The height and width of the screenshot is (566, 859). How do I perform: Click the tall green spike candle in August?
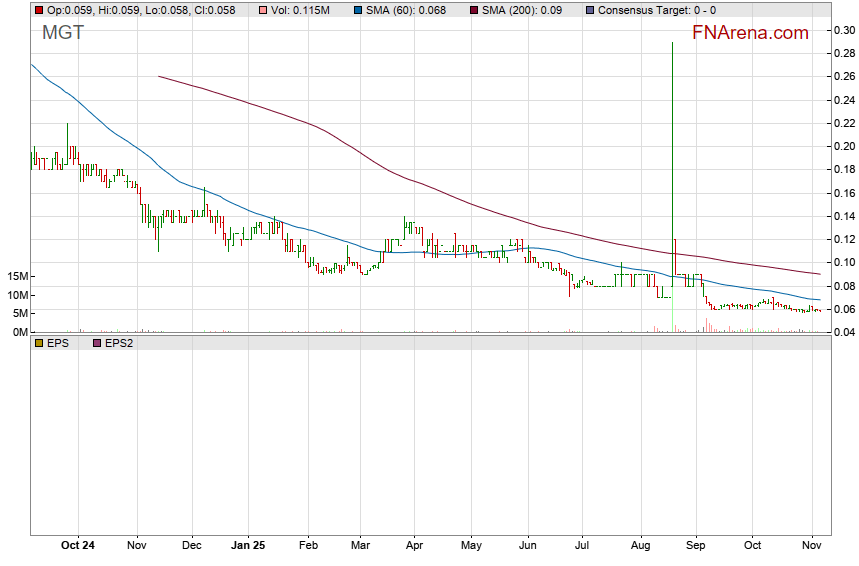click(672, 150)
